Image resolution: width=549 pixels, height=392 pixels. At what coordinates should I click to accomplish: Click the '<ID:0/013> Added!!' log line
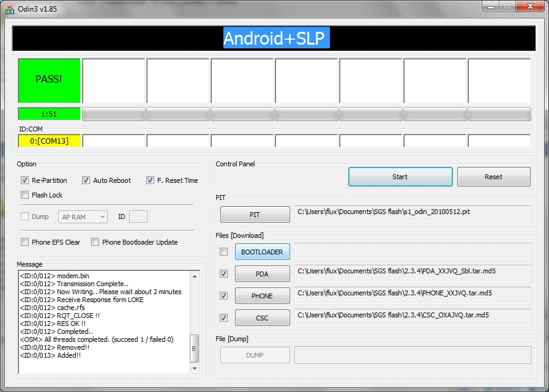(x=50, y=355)
